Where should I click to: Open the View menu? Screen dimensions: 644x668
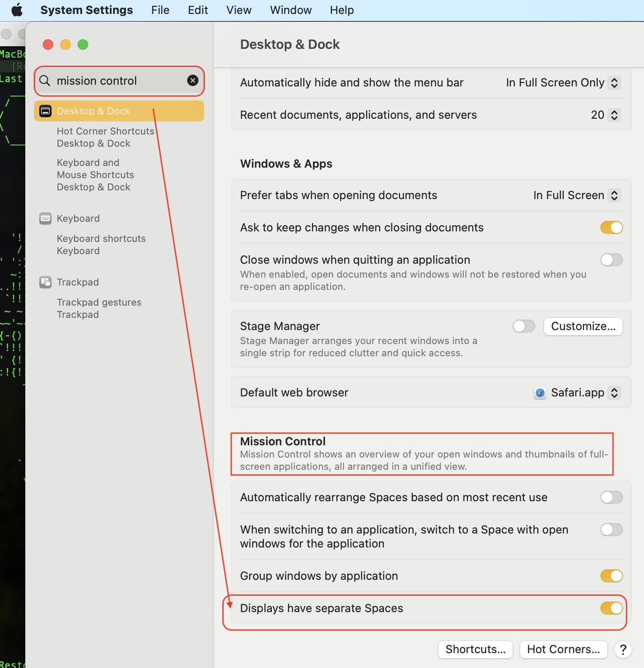click(239, 10)
